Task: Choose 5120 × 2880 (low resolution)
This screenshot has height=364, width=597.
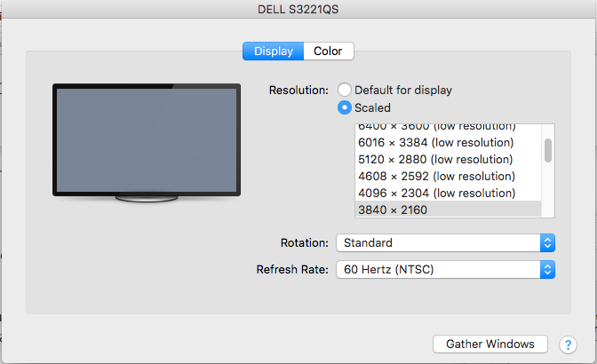Action: 448,160
